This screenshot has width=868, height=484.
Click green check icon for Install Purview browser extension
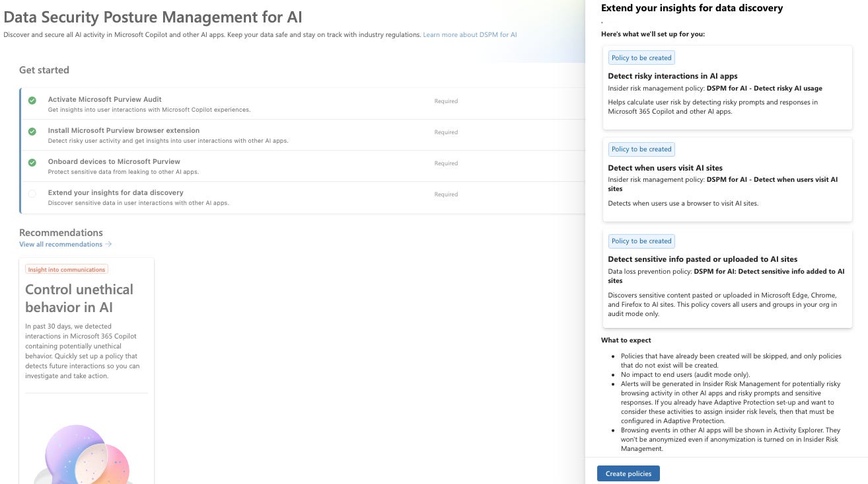click(32, 132)
